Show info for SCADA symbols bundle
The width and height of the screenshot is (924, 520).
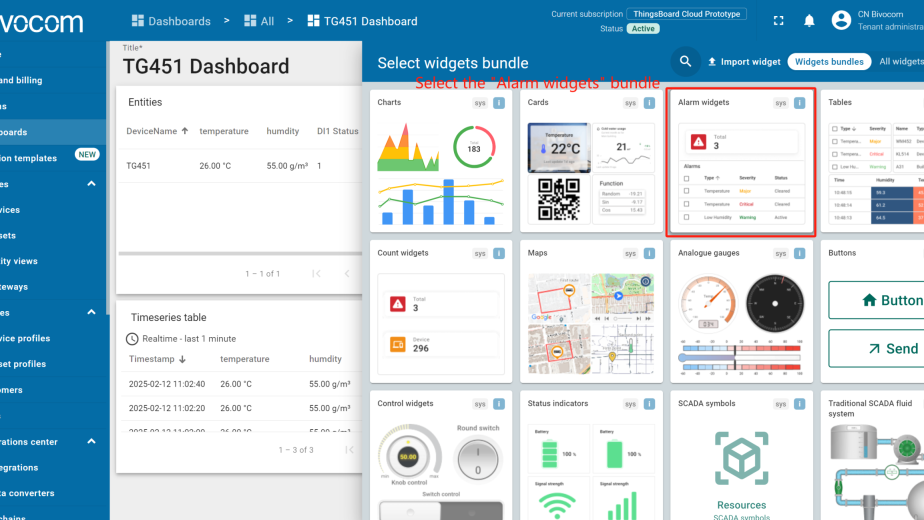(x=800, y=404)
